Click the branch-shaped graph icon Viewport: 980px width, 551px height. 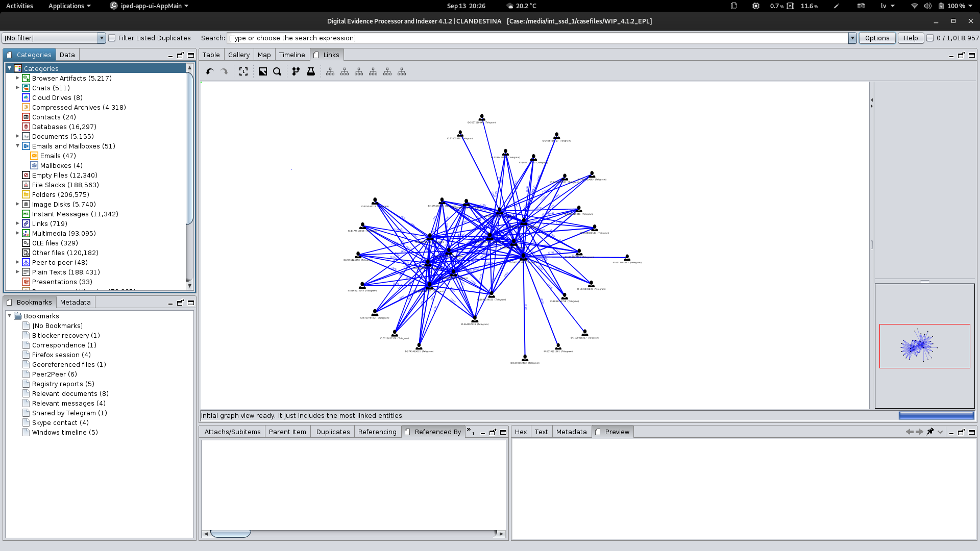296,72
